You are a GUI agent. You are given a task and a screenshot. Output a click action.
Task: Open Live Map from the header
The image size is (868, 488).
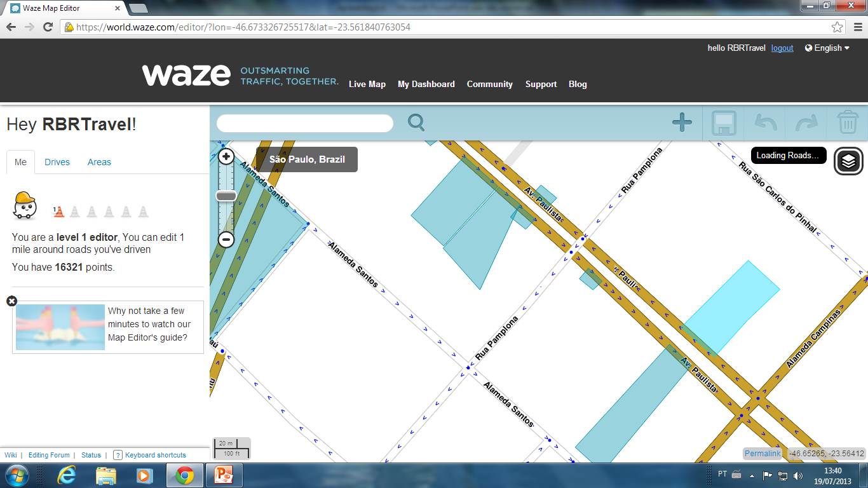point(367,84)
